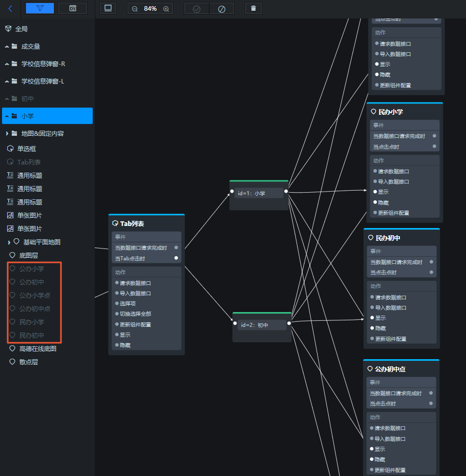Screen dimensions: 466x476
Task: Zoom in with the plus magnifier icon
Action: 166,9
